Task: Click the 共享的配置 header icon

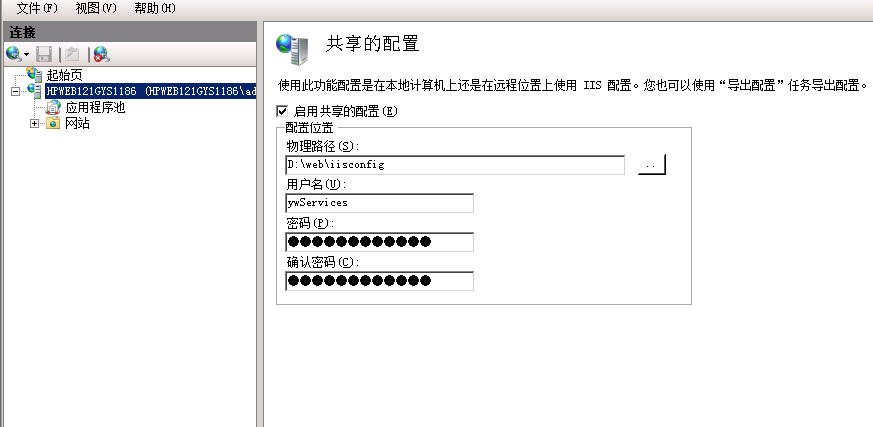Action: pos(292,49)
